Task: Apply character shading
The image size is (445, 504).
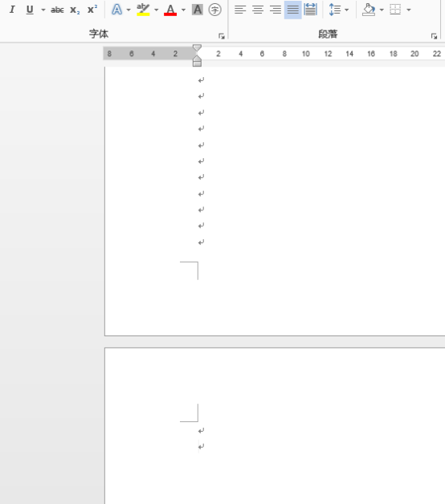Action: point(198,10)
